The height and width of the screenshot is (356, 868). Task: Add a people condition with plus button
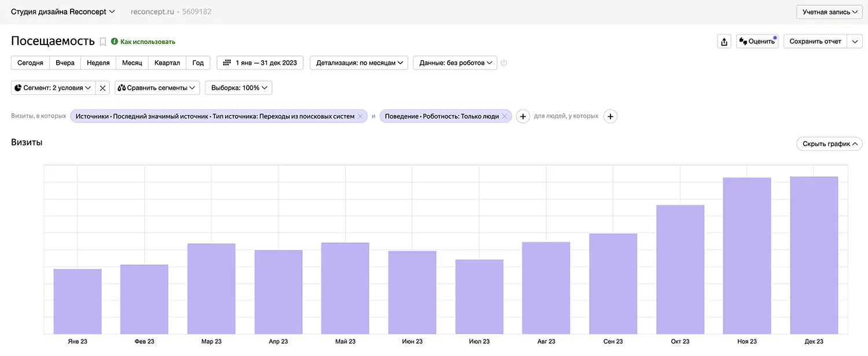click(x=610, y=116)
